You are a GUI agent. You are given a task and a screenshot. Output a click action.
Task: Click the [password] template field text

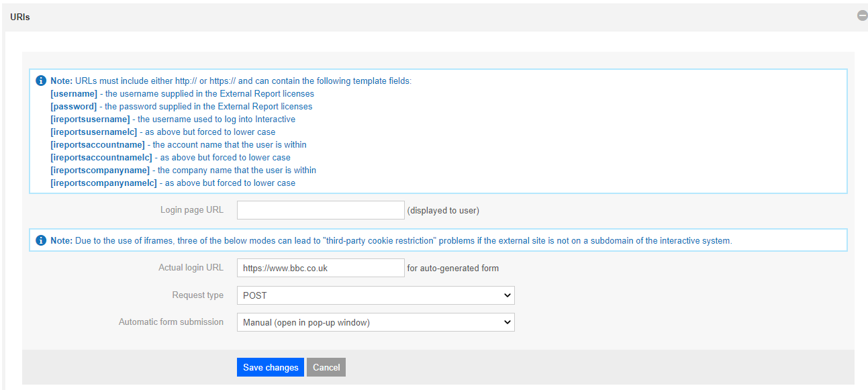coord(73,106)
